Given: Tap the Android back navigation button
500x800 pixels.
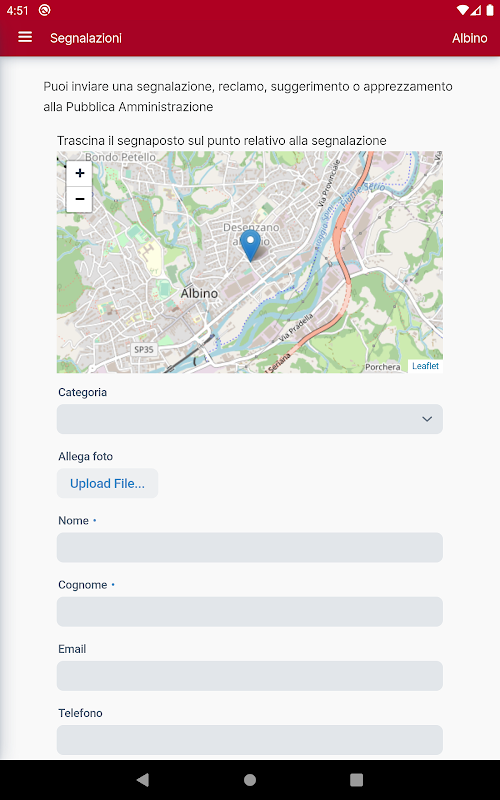Looking at the screenshot, I should pos(143,779).
